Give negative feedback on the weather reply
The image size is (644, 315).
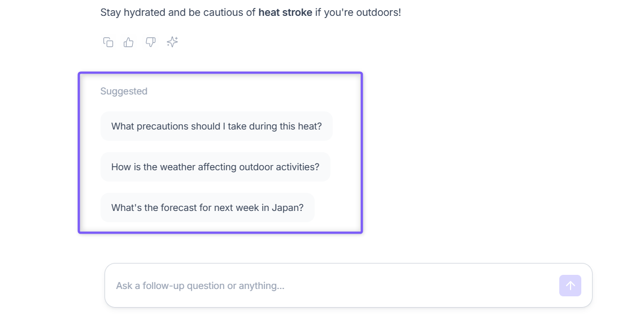point(151,42)
